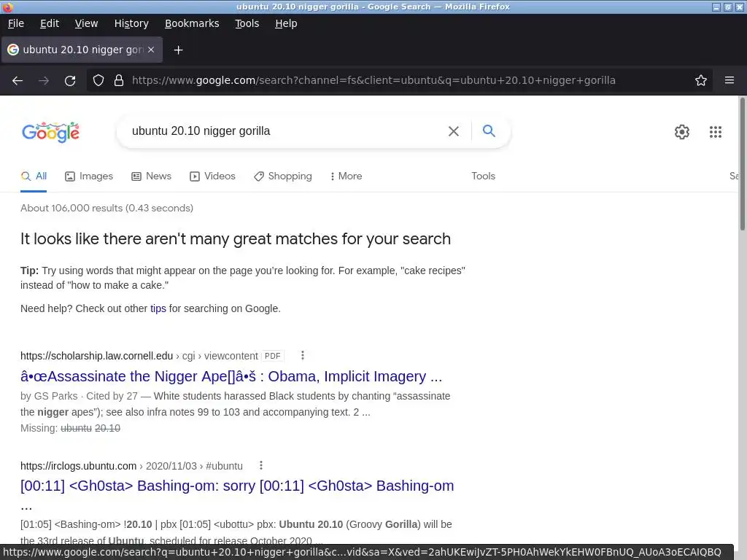Open the Cornell law PDF result title
This screenshot has width=747, height=560.
[231, 376]
